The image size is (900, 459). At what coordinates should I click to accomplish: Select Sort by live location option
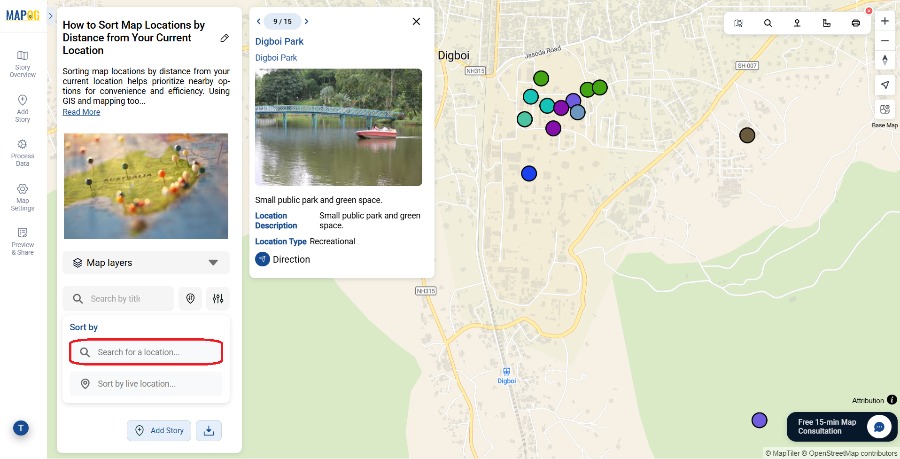(146, 384)
